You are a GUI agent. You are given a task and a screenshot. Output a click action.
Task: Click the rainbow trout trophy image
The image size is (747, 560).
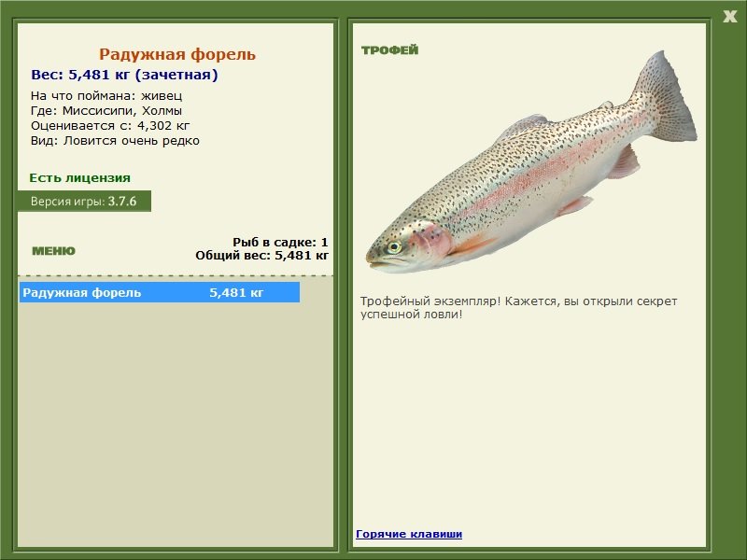(531, 162)
